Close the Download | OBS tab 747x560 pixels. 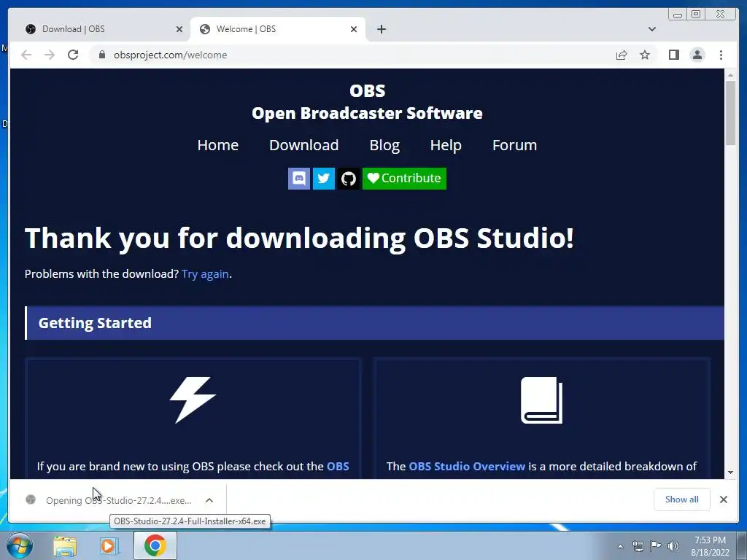tap(179, 29)
